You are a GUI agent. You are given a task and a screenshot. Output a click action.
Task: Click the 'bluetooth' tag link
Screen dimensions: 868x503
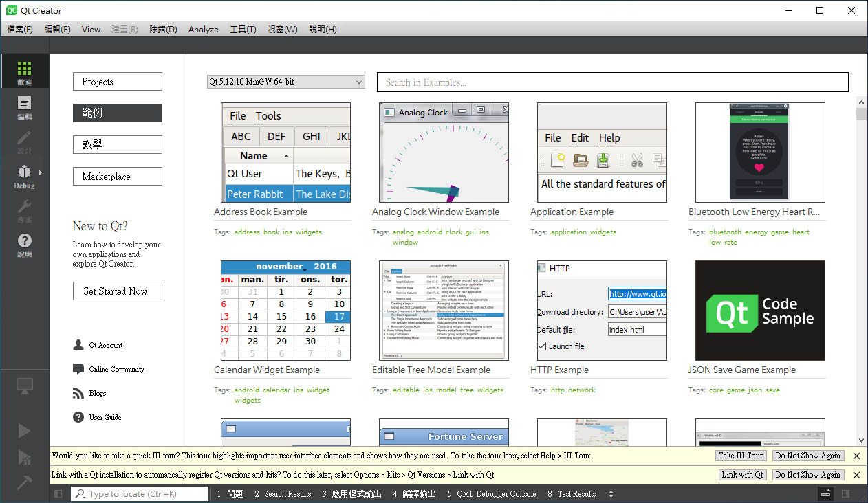click(x=726, y=232)
